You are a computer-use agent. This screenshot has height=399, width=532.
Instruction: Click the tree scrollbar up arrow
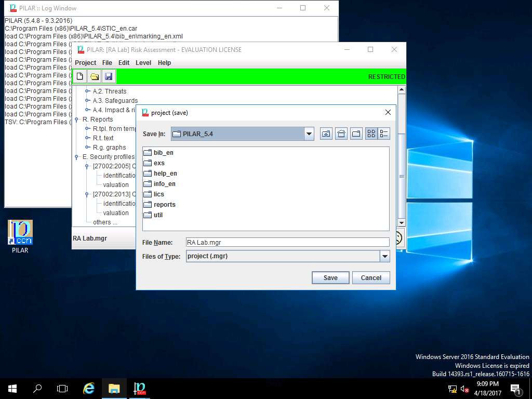[x=402, y=90]
